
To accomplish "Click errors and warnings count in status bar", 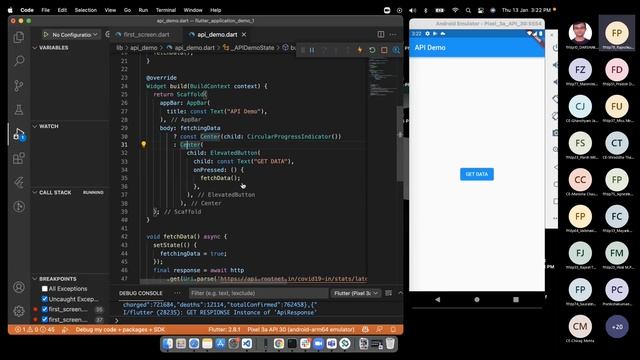I will pos(34,329).
